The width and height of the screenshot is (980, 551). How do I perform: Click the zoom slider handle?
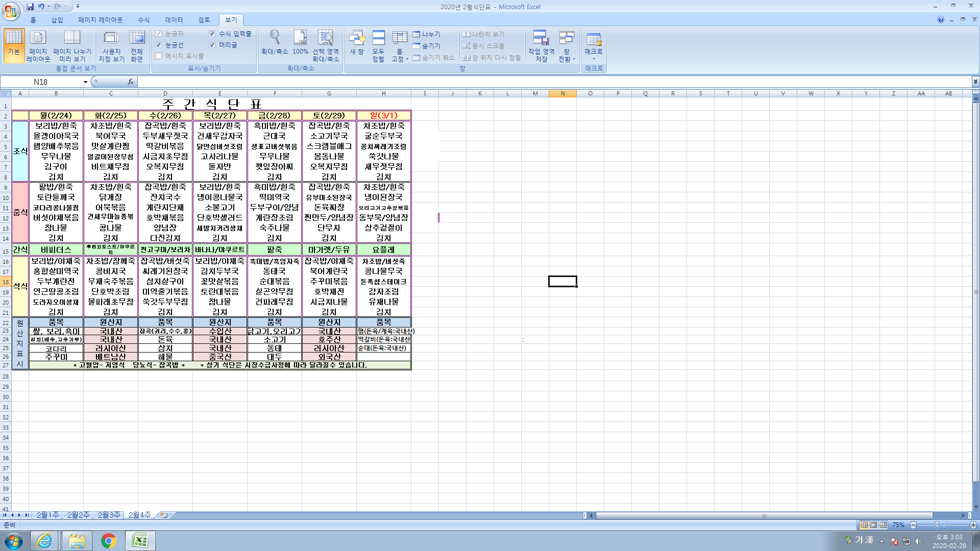937,525
